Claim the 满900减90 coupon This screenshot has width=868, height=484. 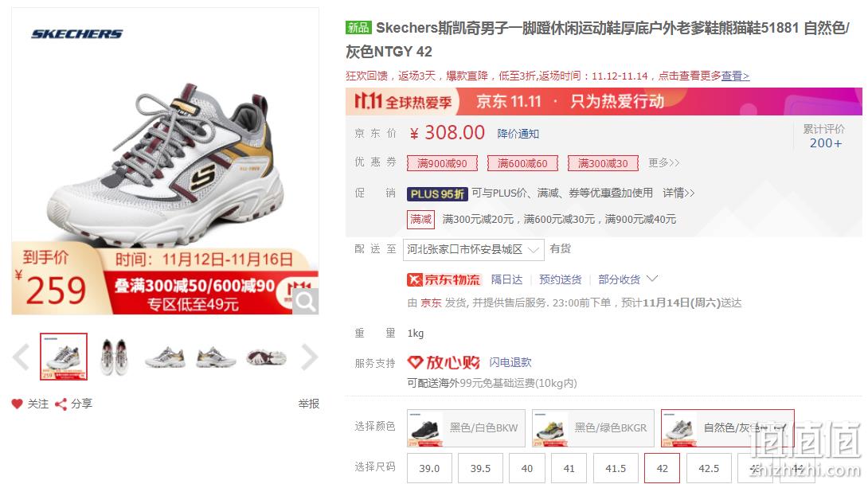pos(442,163)
